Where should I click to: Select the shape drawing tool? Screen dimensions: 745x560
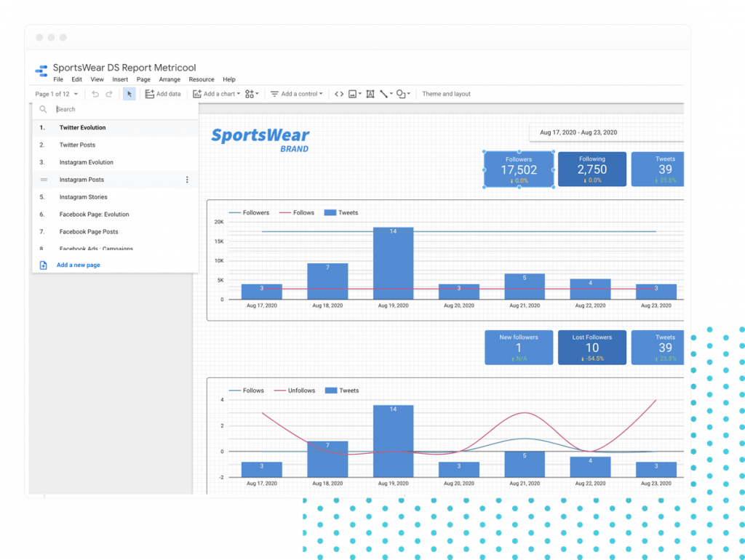(x=403, y=94)
